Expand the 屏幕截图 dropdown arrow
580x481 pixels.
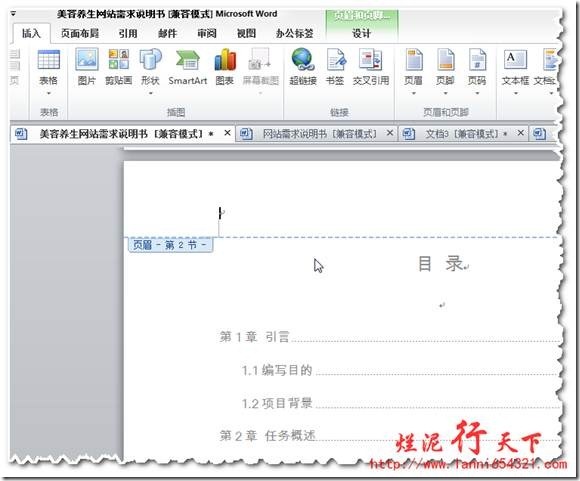pyautogui.click(x=260, y=93)
